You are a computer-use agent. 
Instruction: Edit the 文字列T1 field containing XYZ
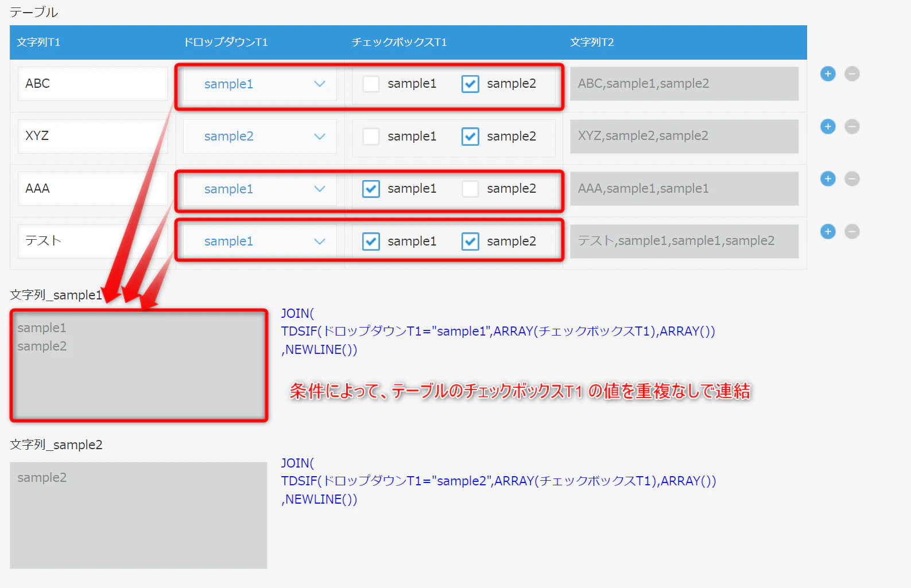click(93, 137)
